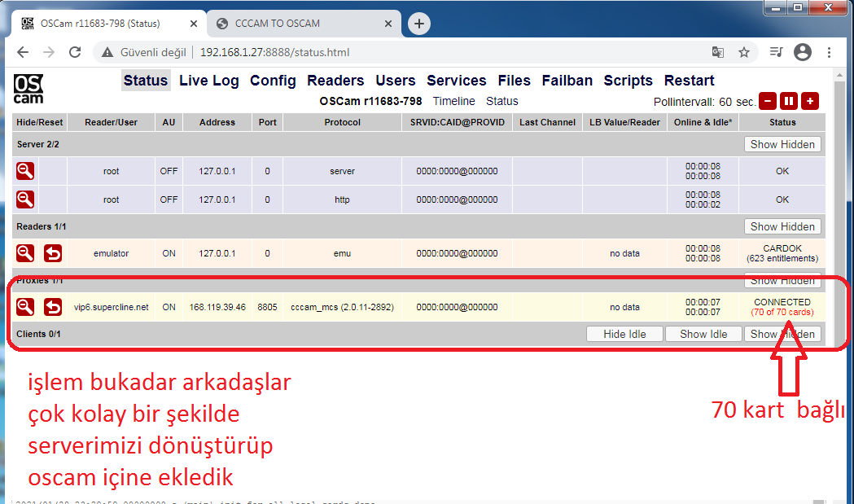Open the Status sublink beside Timeline

(502, 101)
